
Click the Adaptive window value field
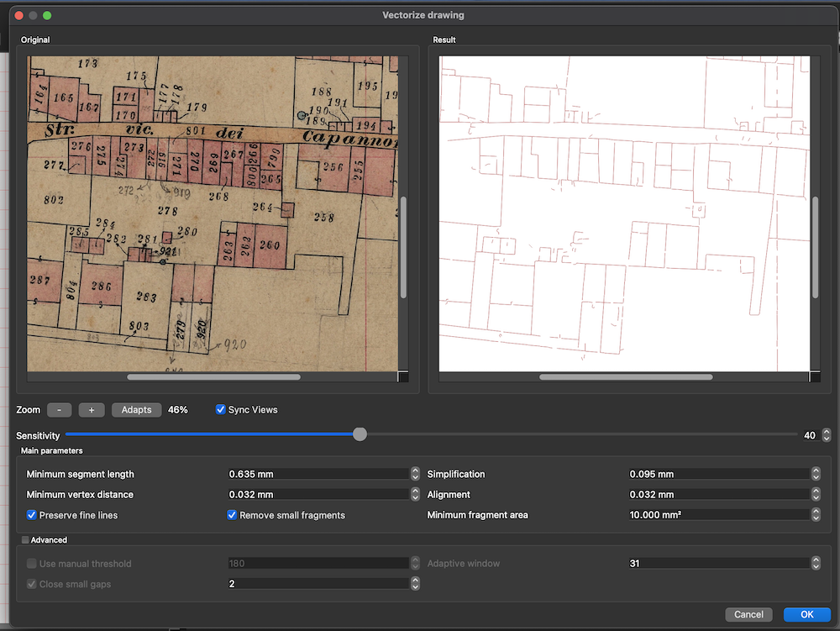coord(719,564)
